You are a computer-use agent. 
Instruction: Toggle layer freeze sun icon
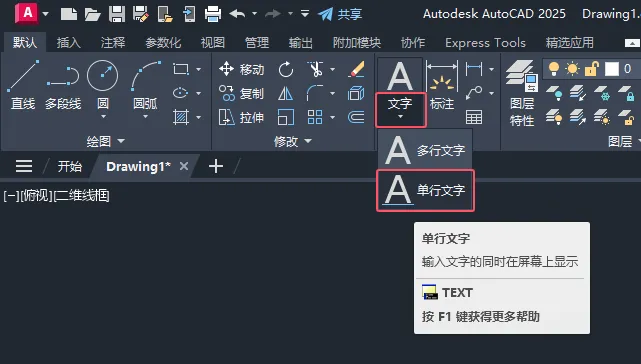pyautogui.click(x=572, y=69)
